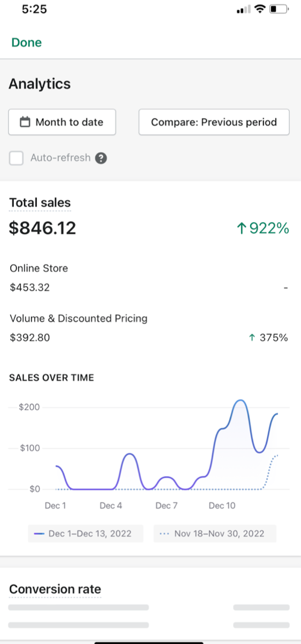
Task: Select the Online Store sales row
Action: click(150, 278)
